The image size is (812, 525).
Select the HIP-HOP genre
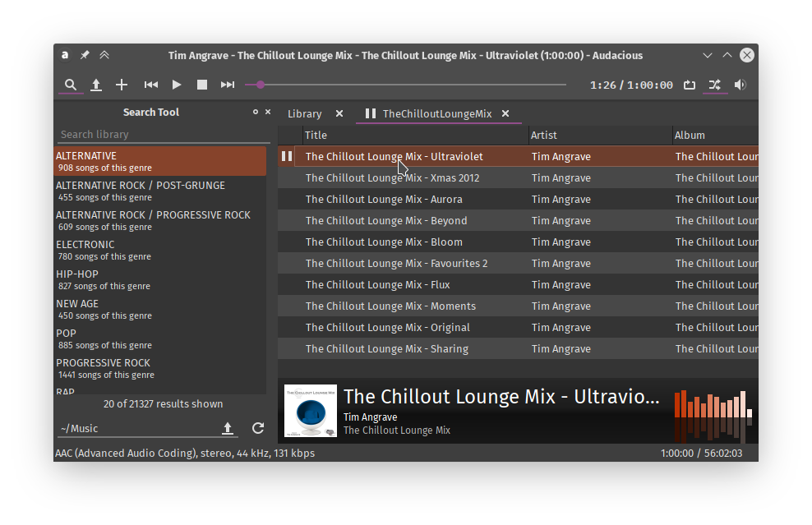point(160,279)
